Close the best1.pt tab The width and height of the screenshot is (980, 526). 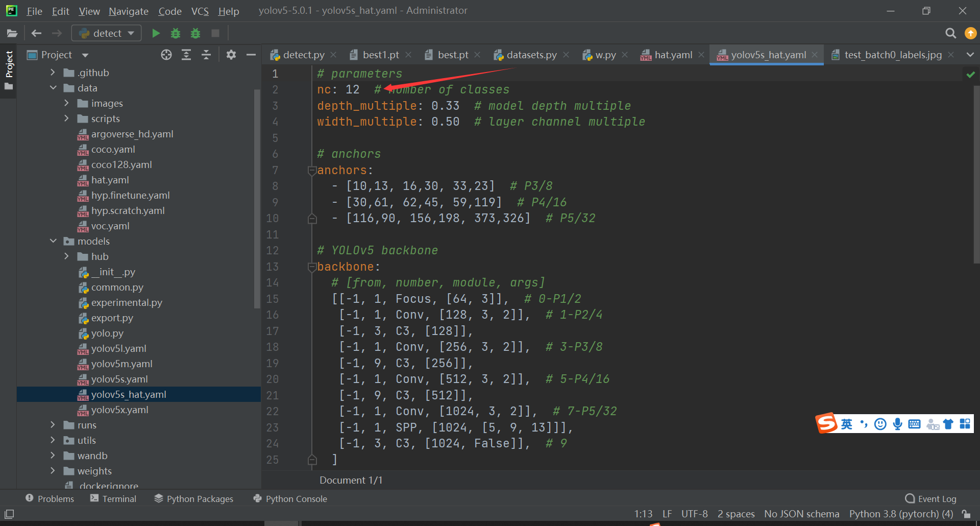tap(408, 55)
